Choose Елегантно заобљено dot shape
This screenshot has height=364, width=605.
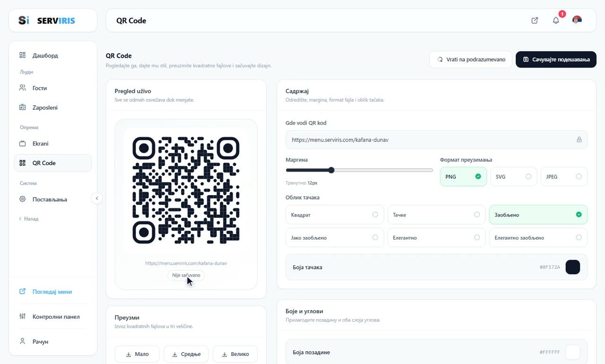click(x=538, y=238)
